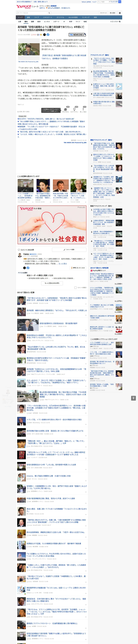Open the ログイン link
138x644 pixels.
pyautogui.click(x=42, y=8)
